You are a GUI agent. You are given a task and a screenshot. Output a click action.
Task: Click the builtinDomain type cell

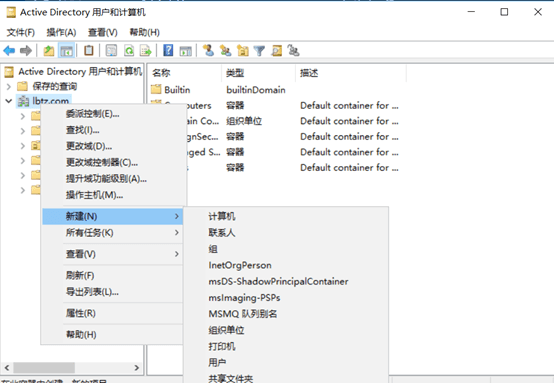click(256, 90)
